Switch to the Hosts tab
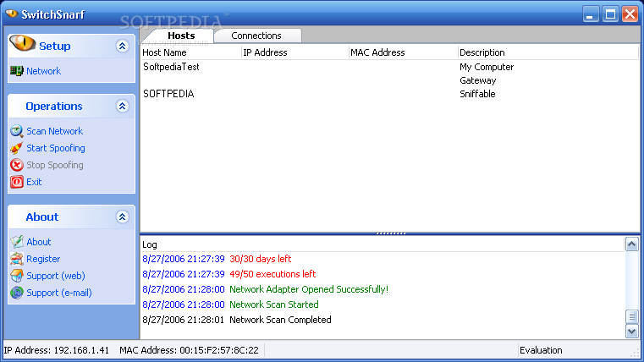Image resolution: width=644 pixels, height=362 pixels. click(x=181, y=36)
